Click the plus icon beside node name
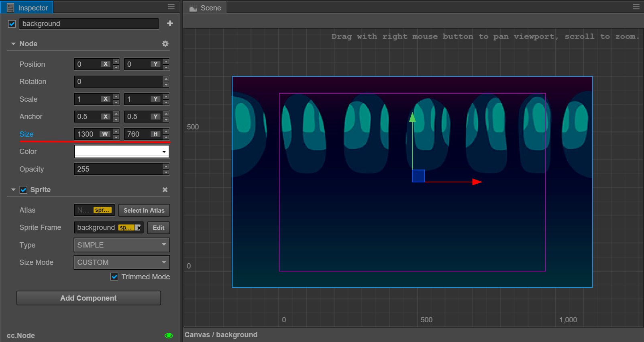The width and height of the screenshot is (644, 342). tap(170, 23)
